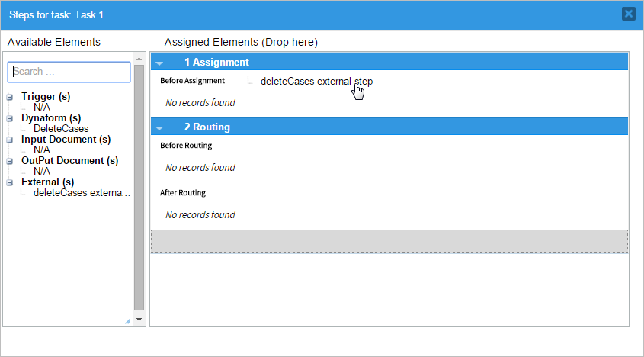Select N/A under OutPut Document (s)
The image size is (644, 357).
click(42, 172)
